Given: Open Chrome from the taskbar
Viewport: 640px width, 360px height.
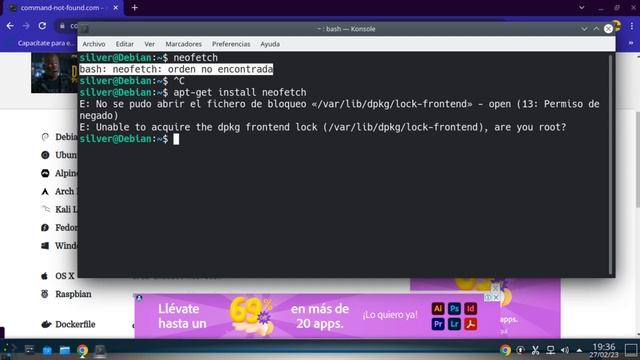Looking at the screenshot, I should [x=82, y=350].
